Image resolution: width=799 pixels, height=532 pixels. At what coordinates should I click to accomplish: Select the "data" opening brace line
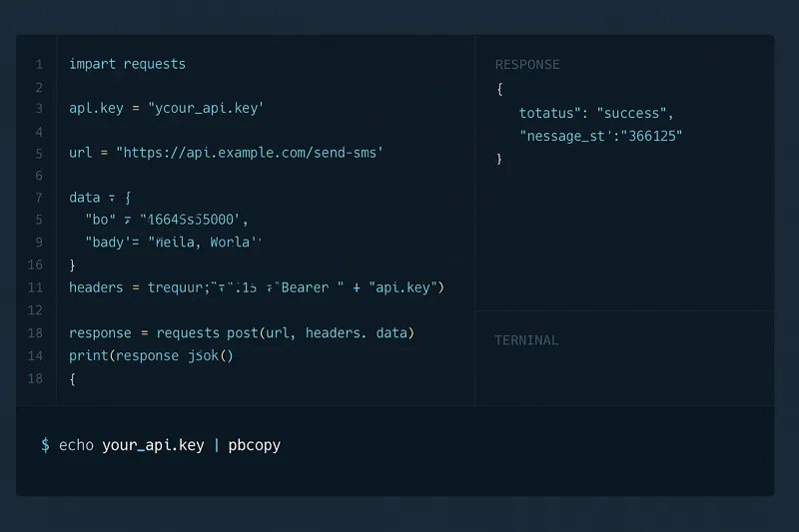tap(101, 198)
